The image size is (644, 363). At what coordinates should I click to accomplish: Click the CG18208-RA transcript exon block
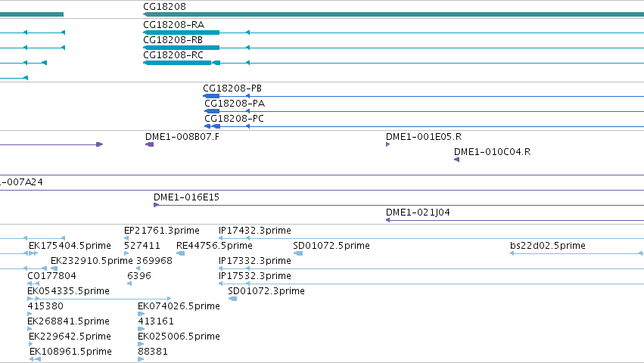(x=181, y=33)
